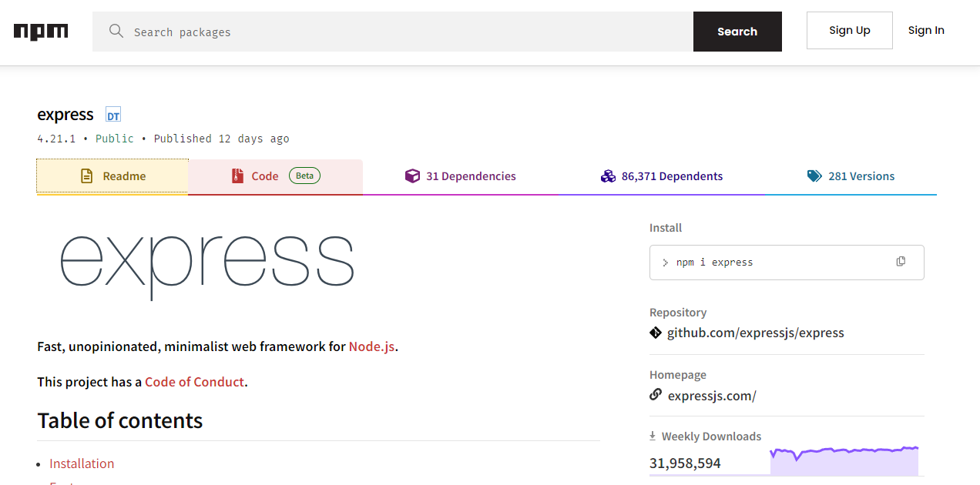Image resolution: width=980 pixels, height=485 pixels.
Task: Click the Repository heading
Action: [678, 313]
